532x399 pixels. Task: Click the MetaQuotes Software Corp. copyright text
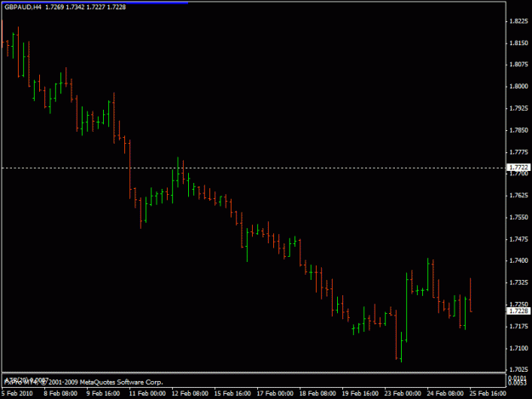(83, 382)
